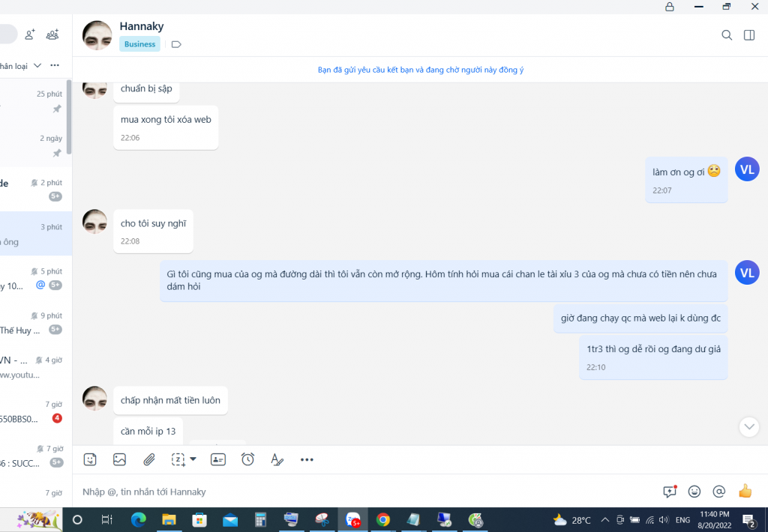Search messages in the Hannaky conversation
Image resolution: width=768 pixels, height=532 pixels.
(x=726, y=35)
